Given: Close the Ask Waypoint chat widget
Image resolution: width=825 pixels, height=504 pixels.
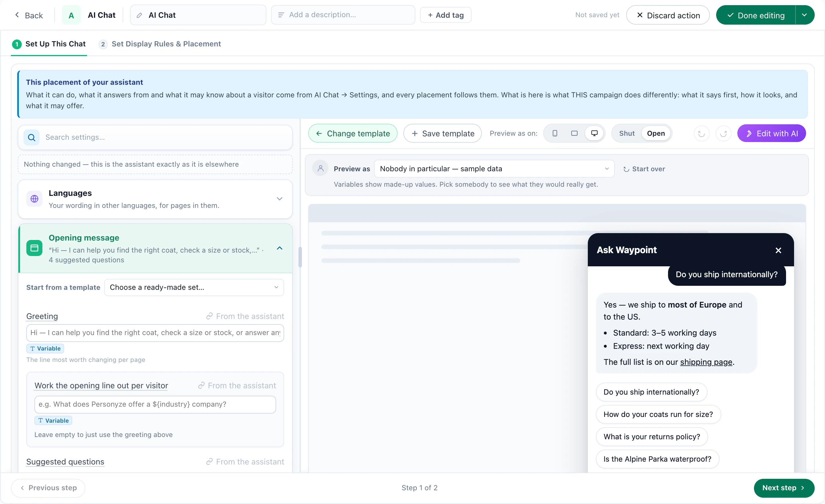Looking at the screenshot, I should (x=778, y=250).
